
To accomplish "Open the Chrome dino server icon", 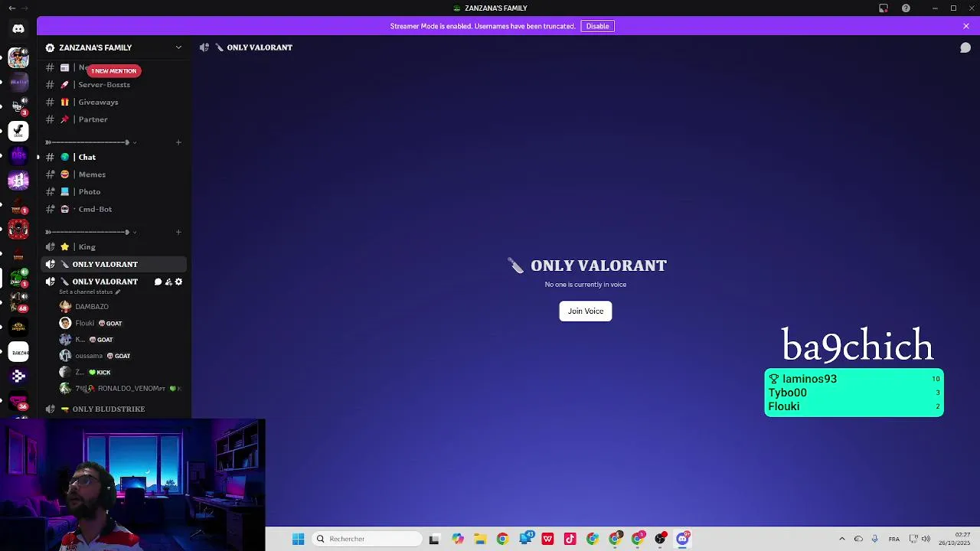I will (18, 131).
